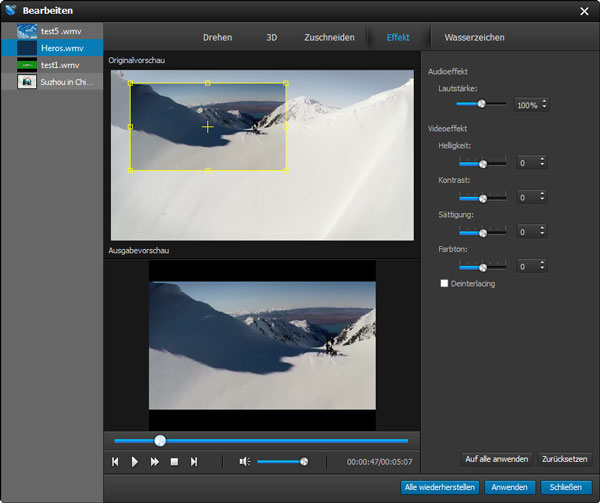Click the Farbton value stepper arrows
600x503 pixels.
[x=544, y=267]
